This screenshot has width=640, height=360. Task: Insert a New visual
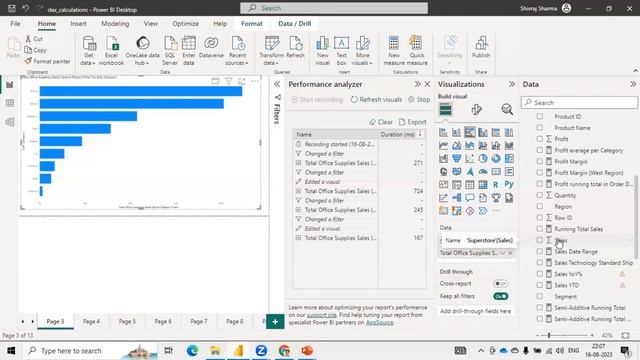[322, 51]
